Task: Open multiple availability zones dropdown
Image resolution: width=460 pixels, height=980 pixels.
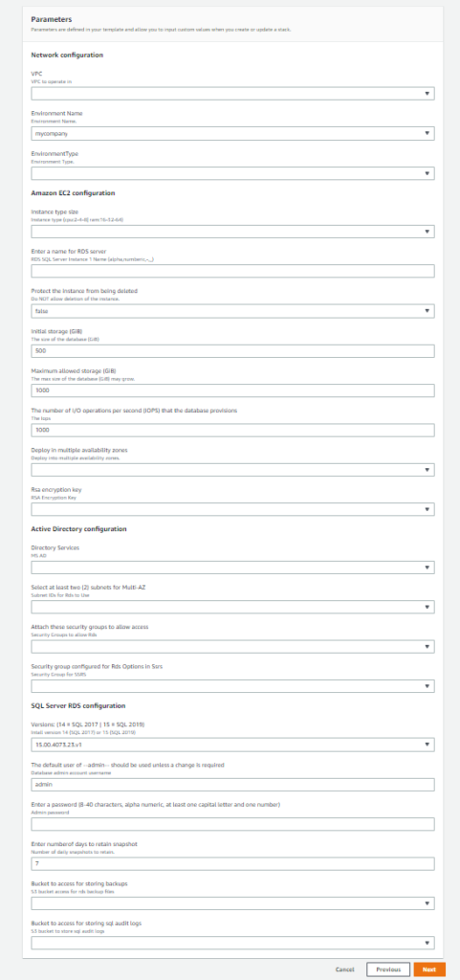Action: pyautogui.click(x=232, y=469)
